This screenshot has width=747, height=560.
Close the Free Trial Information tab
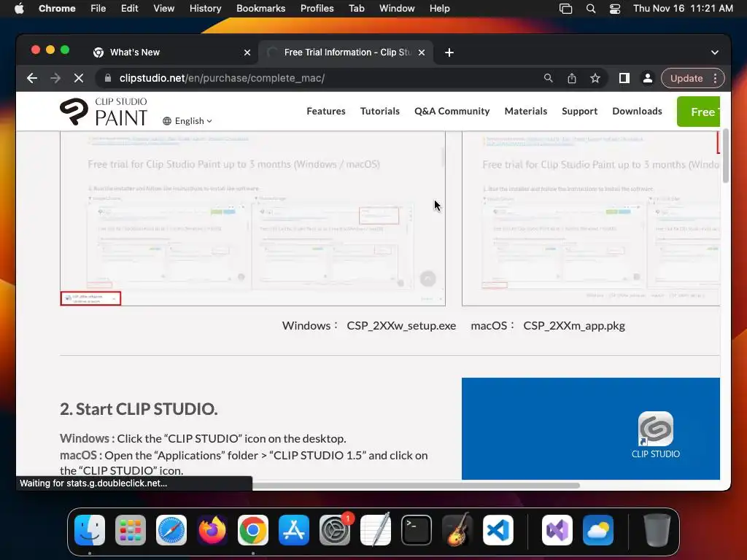(x=422, y=52)
